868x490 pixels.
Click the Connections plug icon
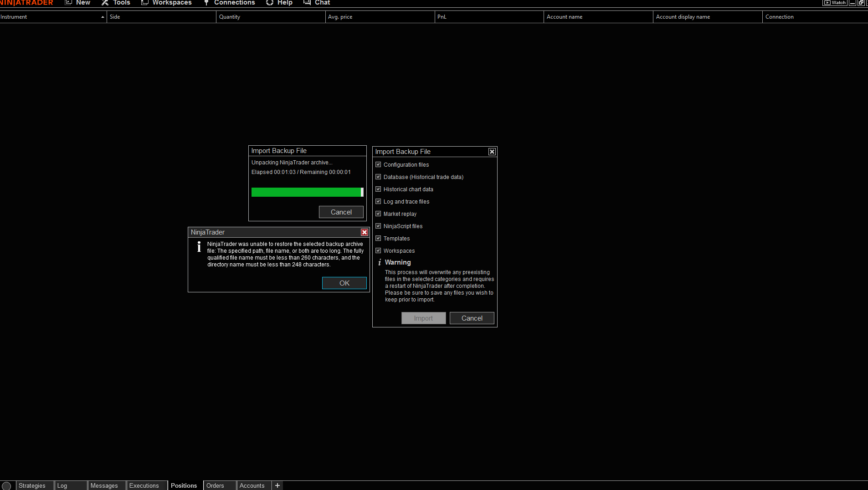pyautogui.click(x=206, y=3)
